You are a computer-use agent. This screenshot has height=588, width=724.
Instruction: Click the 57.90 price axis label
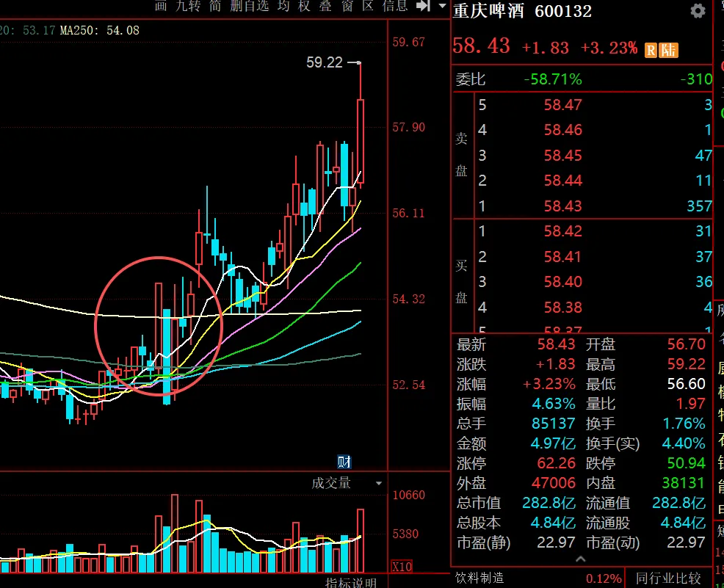pyautogui.click(x=408, y=127)
